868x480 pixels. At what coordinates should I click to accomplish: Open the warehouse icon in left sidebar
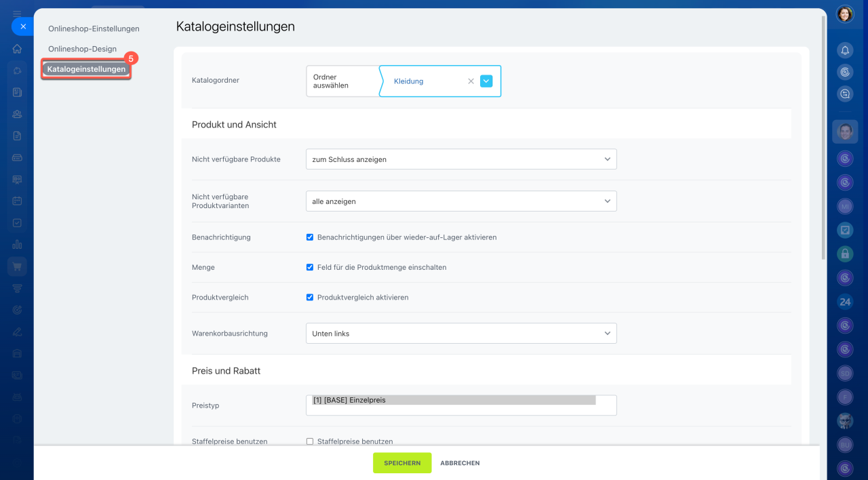point(17,353)
